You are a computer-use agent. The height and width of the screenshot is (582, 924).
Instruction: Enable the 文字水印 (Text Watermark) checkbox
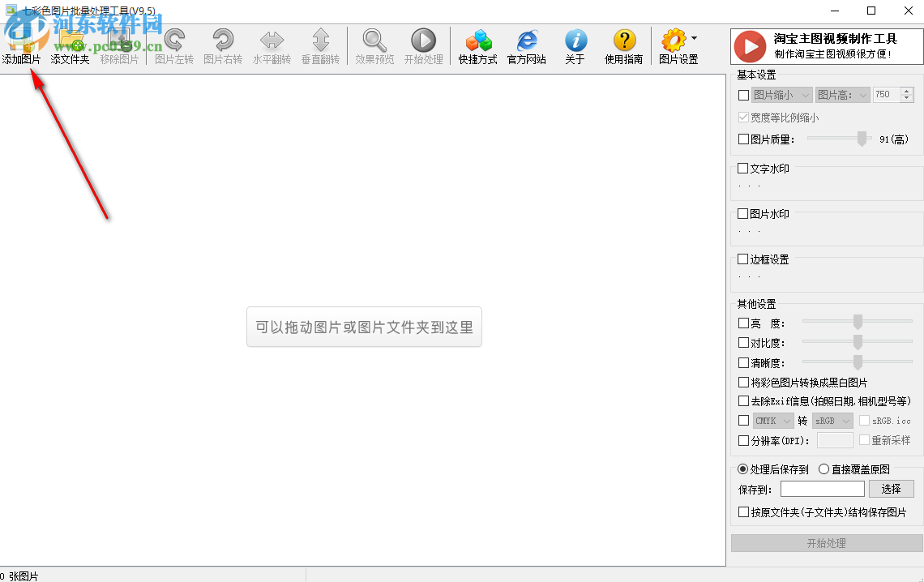743,169
